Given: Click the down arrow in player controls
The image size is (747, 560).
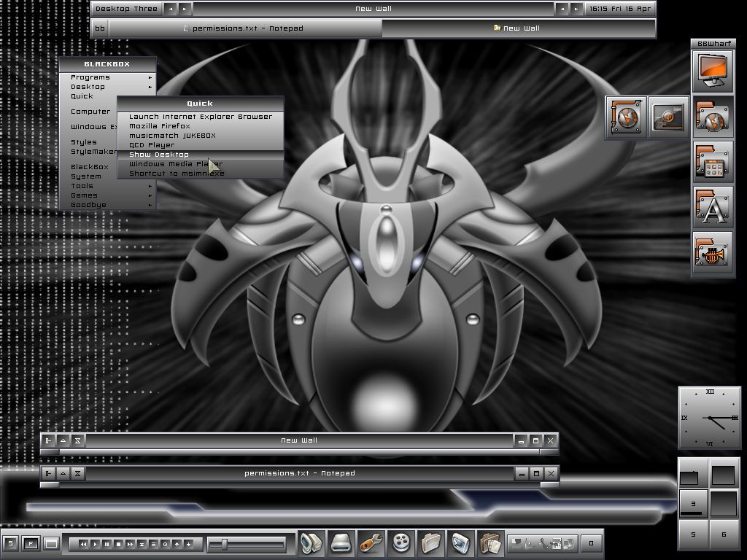Looking at the screenshot, I should point(189,544).
